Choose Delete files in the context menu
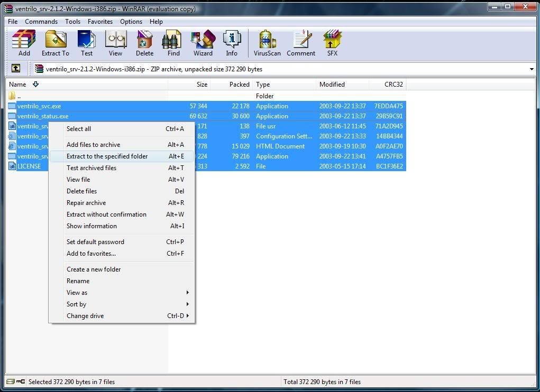The height and width of the screenshot is (392, 540). pos(122,191)
